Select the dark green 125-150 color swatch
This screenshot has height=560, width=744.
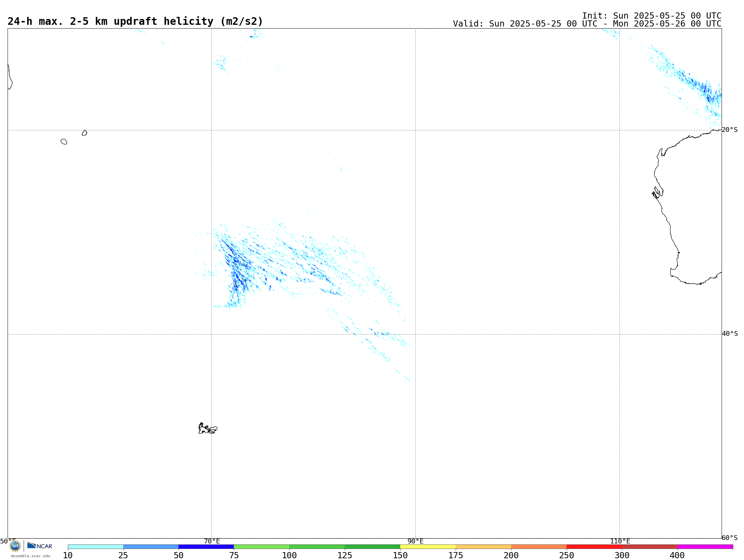coord(373,547)
